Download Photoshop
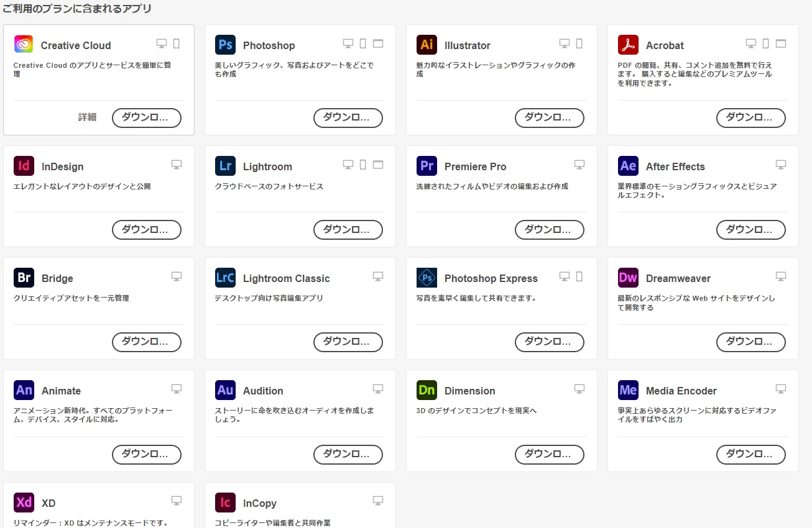Screen dimensions: 812x528 (x=348, y=118)
